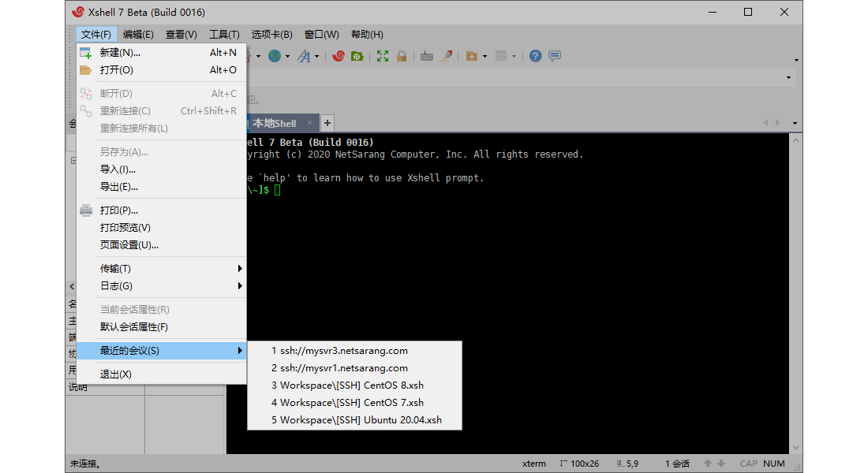Click the new folder plus toolbar icon

click(472, 56)
